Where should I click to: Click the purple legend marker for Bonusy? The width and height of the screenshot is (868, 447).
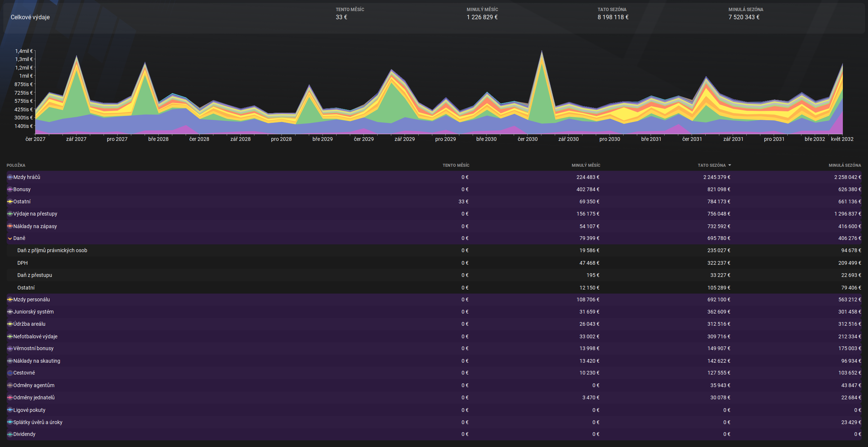click(x=10, y=189)
